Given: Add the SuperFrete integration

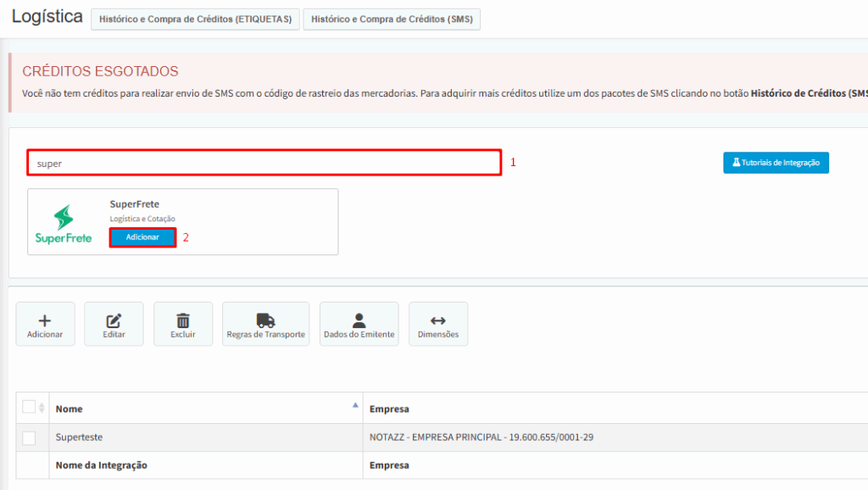Looking at the screenshot, I should [x=142, y=237].
